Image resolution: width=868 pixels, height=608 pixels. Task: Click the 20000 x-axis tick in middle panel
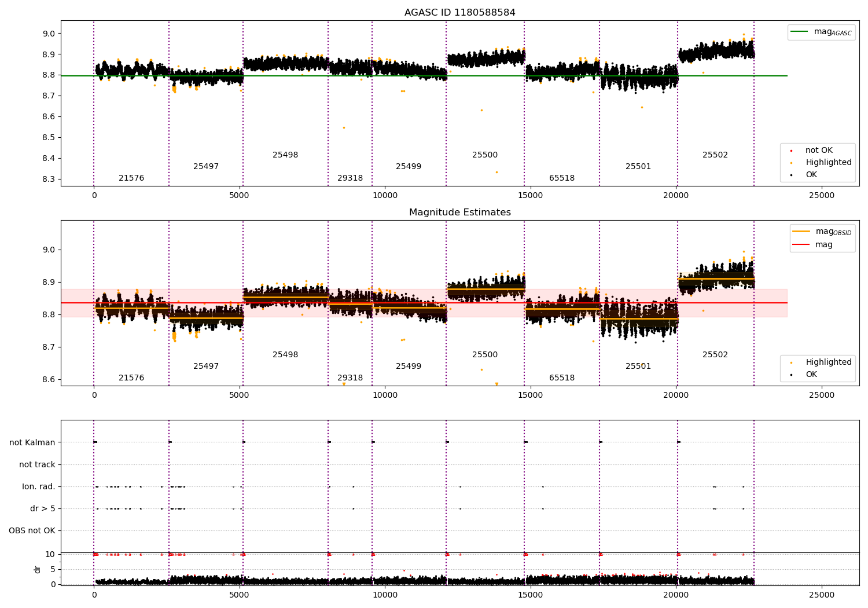676,395
